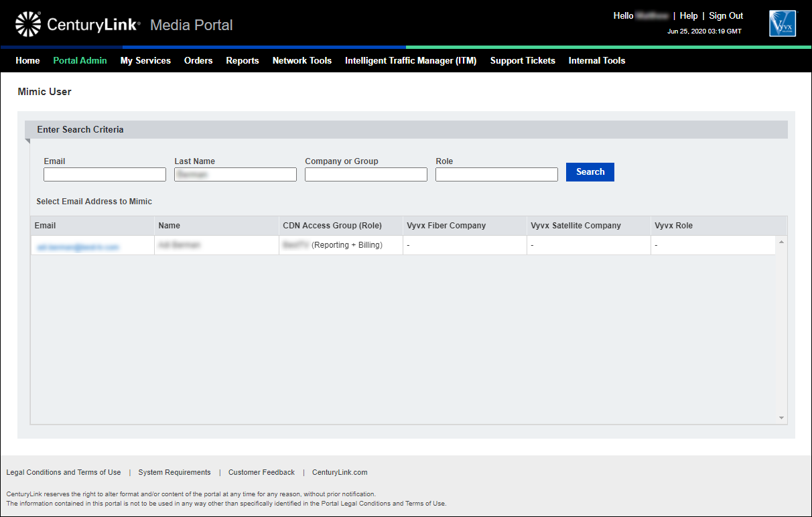Open the My Services menu
Screen dimensions: 812x517
(145, 60)
